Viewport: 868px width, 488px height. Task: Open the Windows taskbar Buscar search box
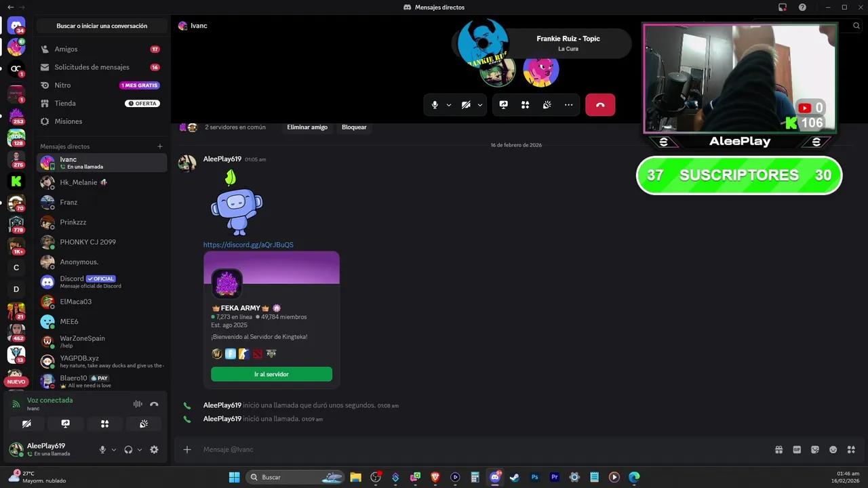295,477
